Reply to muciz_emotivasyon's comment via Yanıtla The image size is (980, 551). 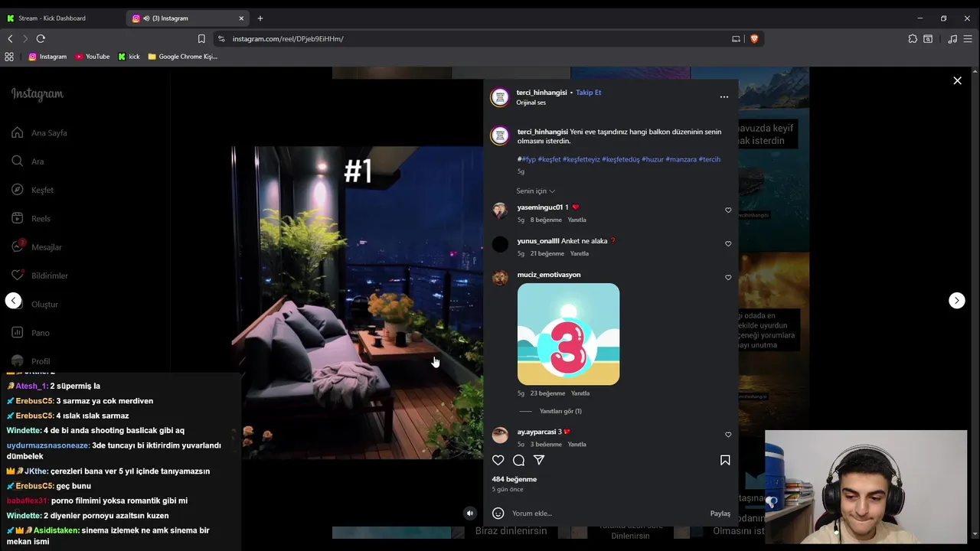(580, 394)
